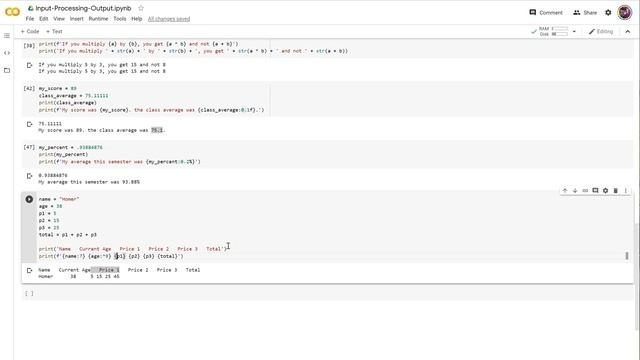Click output icon beside 0.93884876 output

pyautogui.click(x=29, y=176)
